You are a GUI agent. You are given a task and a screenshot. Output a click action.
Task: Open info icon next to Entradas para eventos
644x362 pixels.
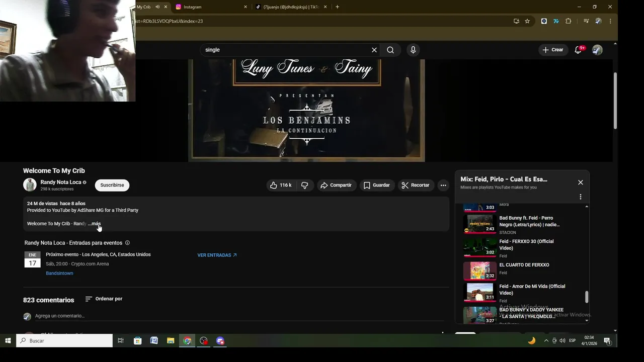tap(127, 243)
